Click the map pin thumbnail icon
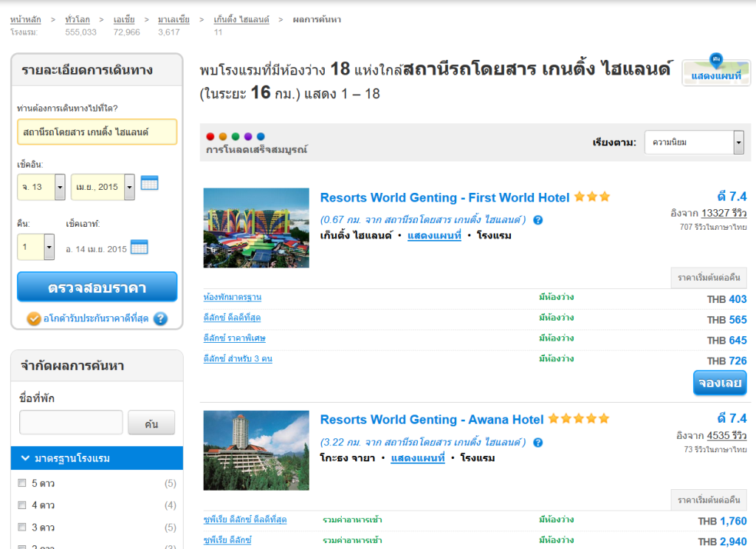Image resolution: width=756 pixels, height=549 pixels. pyautogui.click(x=716, y=60)
